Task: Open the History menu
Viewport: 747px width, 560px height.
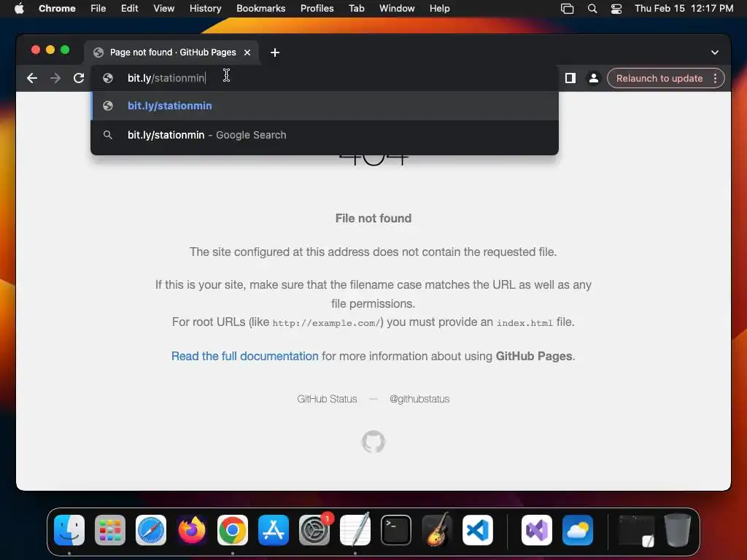Action: point(205,9)
